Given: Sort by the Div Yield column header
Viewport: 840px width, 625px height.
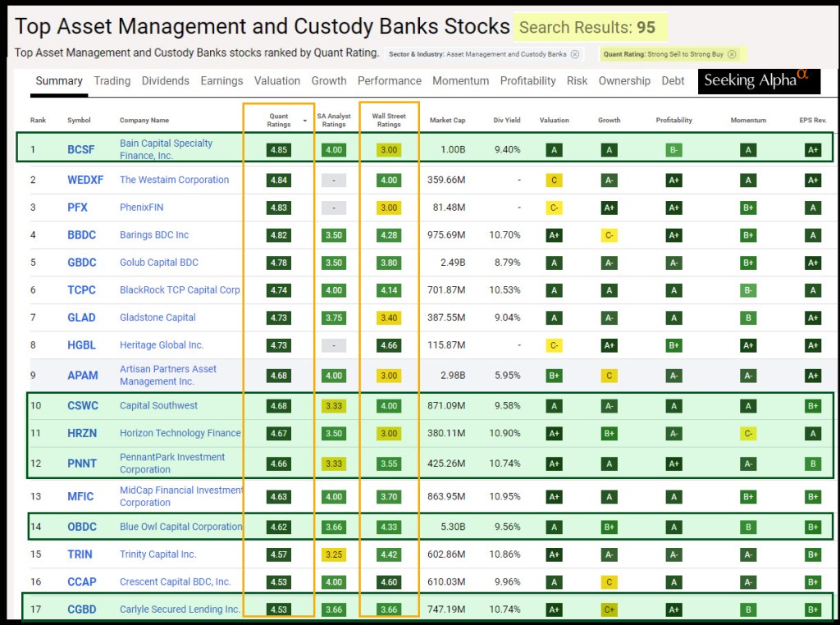Looking at the screenshot, I should click(507, 121).
